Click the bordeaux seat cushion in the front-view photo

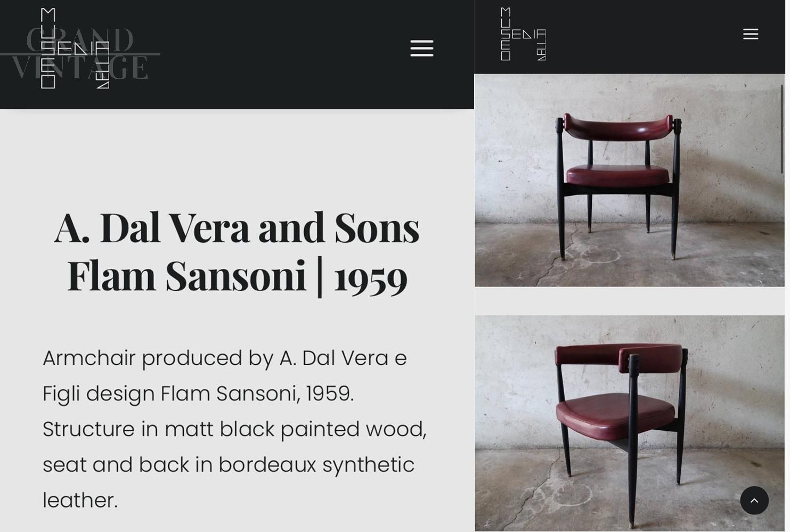click(617, 175)
